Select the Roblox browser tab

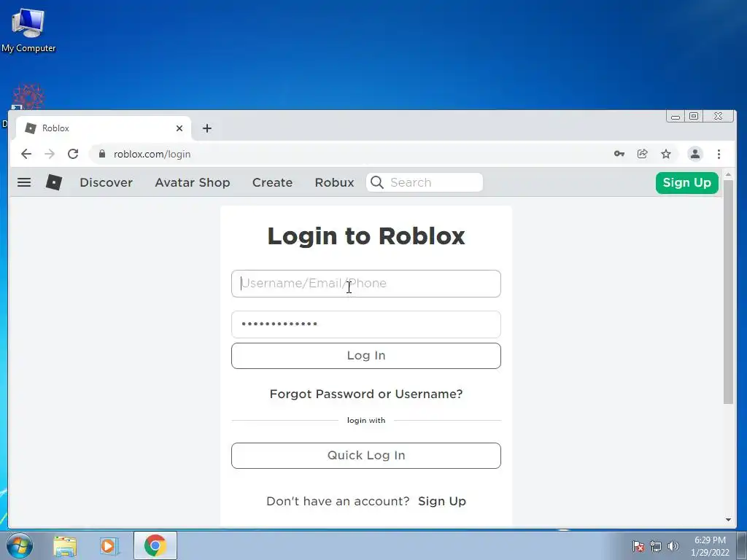tap(104, 128)
